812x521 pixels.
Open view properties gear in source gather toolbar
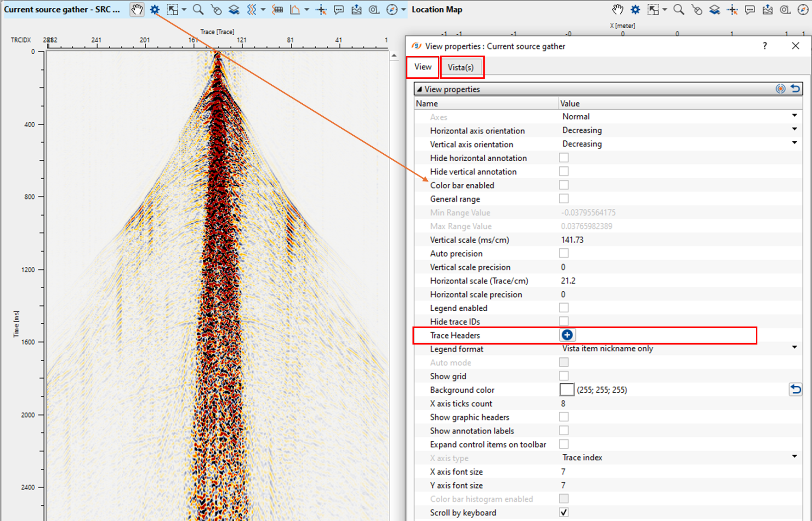[x=155, y=10]
